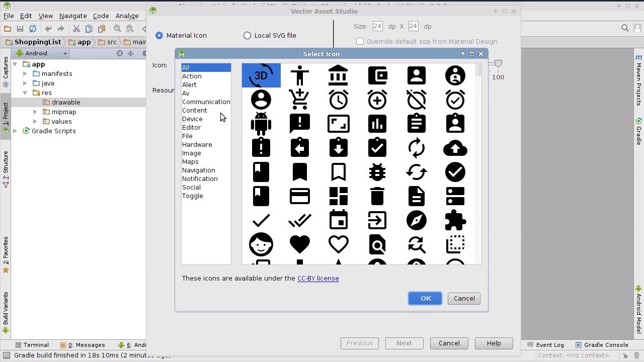The width and height of the screenshot is (644, 362).
Task: Expand the manifests folder
Action: click(x=25, y=73)
